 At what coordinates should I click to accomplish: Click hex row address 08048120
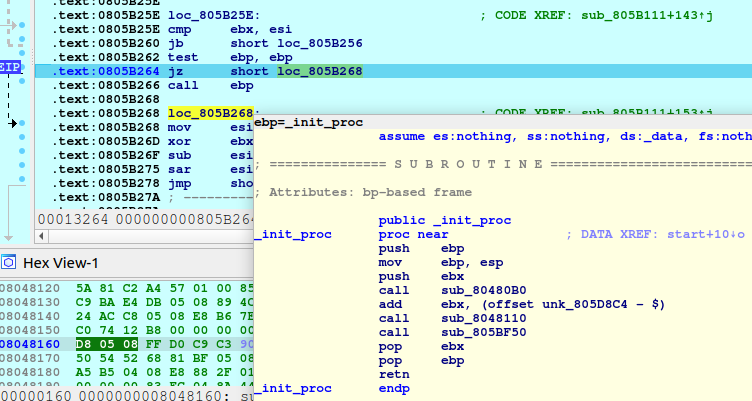[x=30, y=288]
